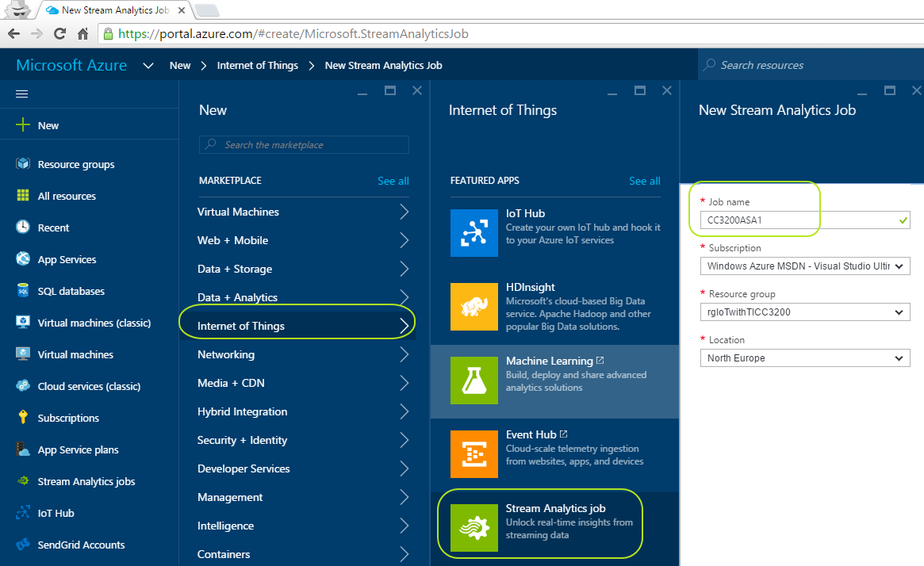Open Security + Identity marketplace category

(304, 440)
